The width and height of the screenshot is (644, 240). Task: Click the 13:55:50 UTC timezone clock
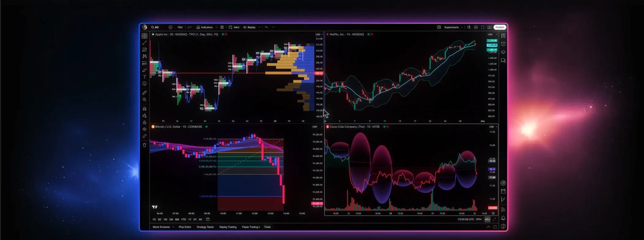pos(466,219)
